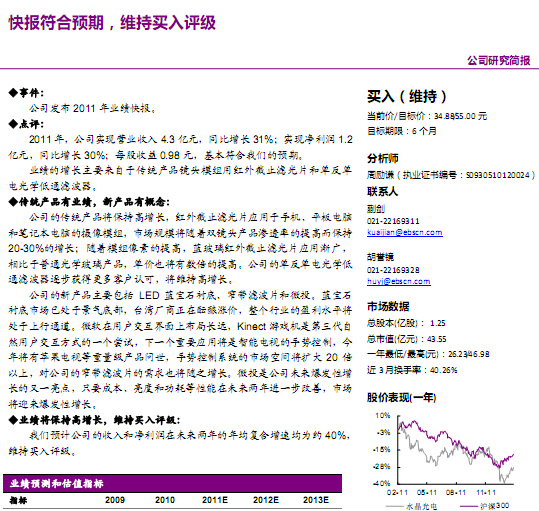Click the ◆事件 section heading

(26, 93)
